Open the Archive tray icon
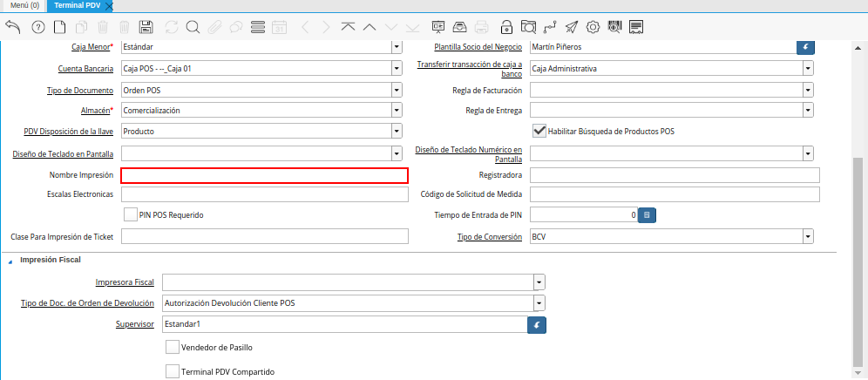The height and width of the screenshot is (380, 868). [460, 27]
